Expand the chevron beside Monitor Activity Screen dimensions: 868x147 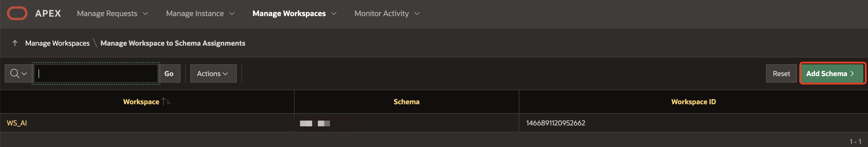[x=417, y=13]
